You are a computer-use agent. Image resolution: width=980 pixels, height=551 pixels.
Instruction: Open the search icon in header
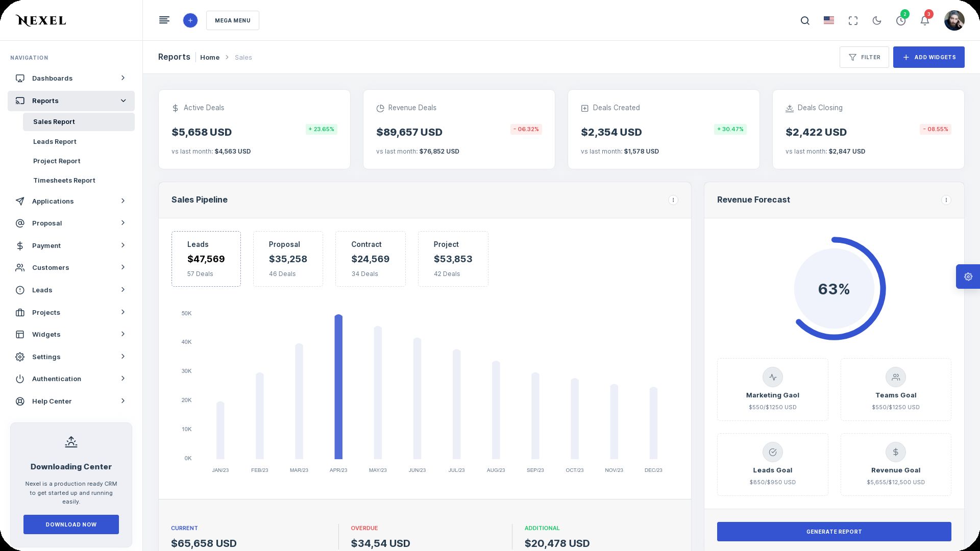(x=805, y=21)
